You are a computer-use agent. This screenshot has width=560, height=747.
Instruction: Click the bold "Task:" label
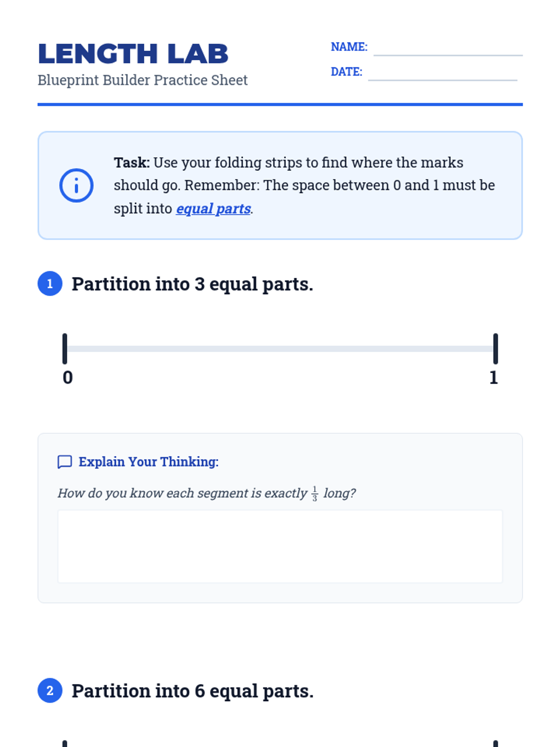[x=132, y=162]
